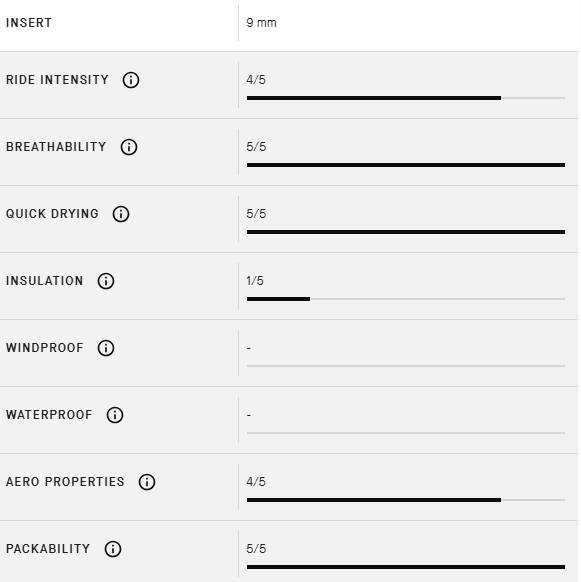Click the Breathability 5/5 rating bar
Screen dimensions: 581x582
pos(406,165)
